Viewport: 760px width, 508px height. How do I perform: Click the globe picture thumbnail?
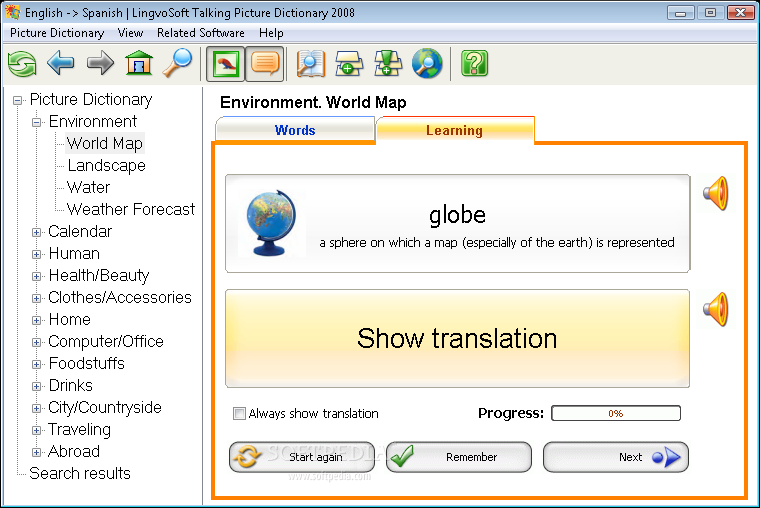pos(271,223)
